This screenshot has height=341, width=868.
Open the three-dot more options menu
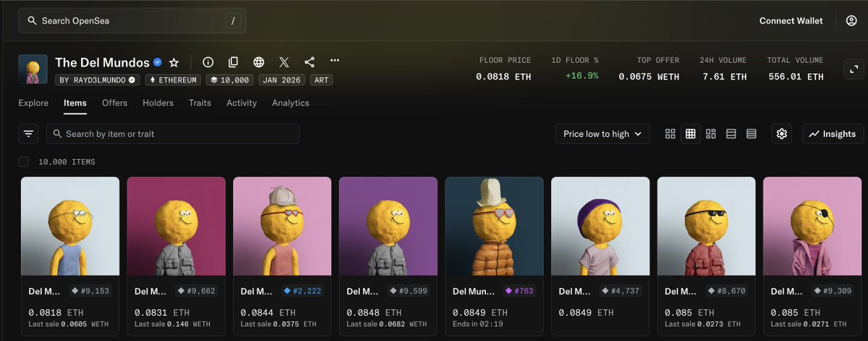tap(334, 61)
